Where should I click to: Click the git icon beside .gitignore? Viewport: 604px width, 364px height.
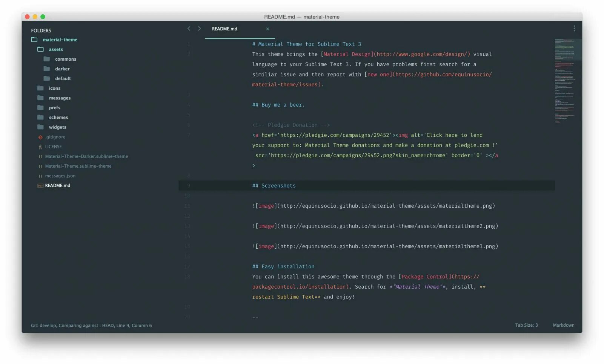(40, 137)
